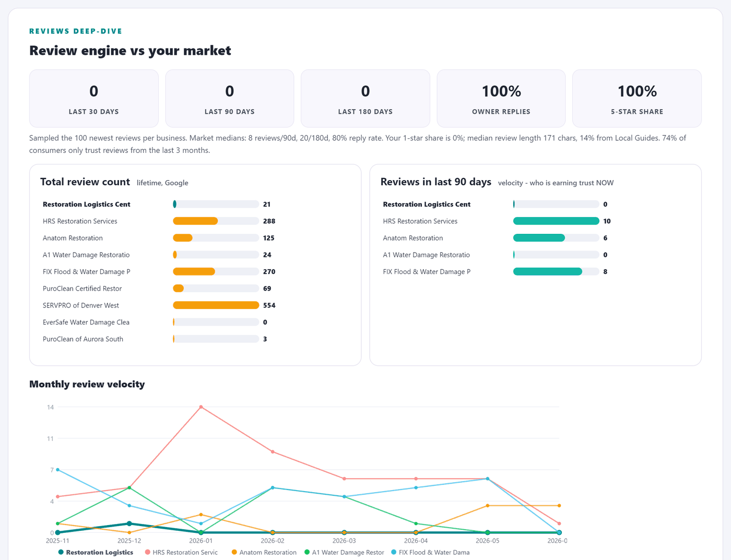Click A1 Water Damage point at 2026-04
This screenshot has height=560, width=731.
pos(416,523)
